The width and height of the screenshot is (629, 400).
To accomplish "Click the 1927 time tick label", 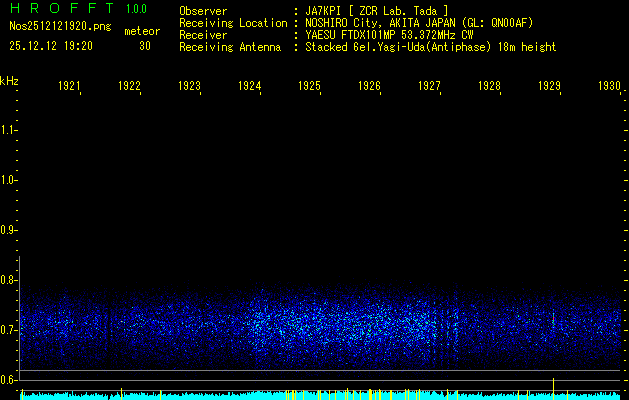I will coord(429,87).
